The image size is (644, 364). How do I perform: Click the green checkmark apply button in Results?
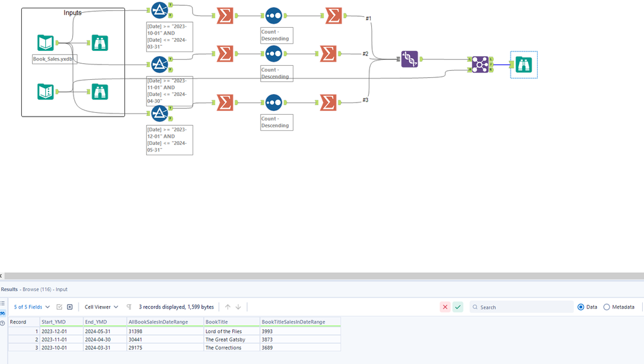pos(458,307)
